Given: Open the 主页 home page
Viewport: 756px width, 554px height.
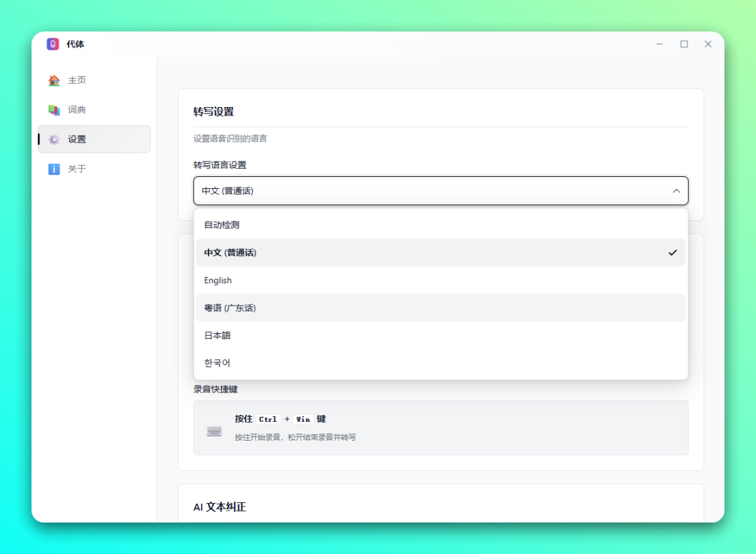Looking at the screenshot, I should click(77, 80).
